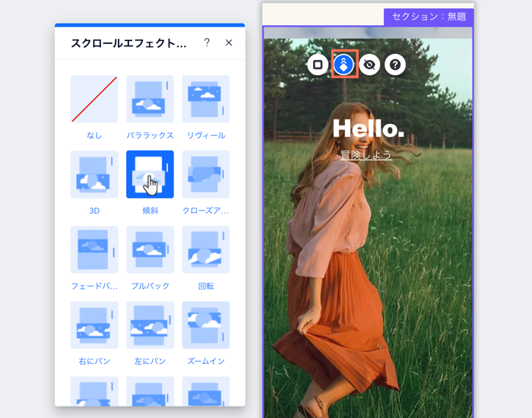Click the 回転 label text
532x418 pixels.
[206, 286]
